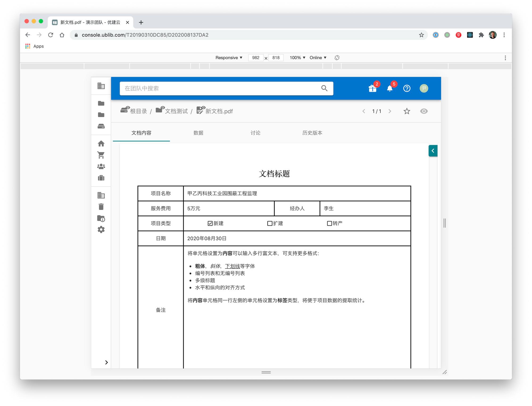The image size is (532, 406).
Task: Click the gift rewards icon
Action: coord(372,88)
